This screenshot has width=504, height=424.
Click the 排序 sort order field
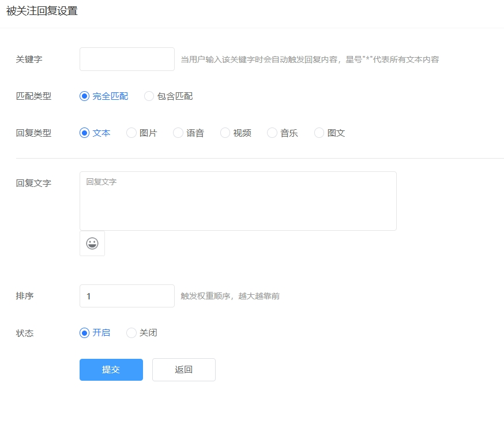[127, 295]
